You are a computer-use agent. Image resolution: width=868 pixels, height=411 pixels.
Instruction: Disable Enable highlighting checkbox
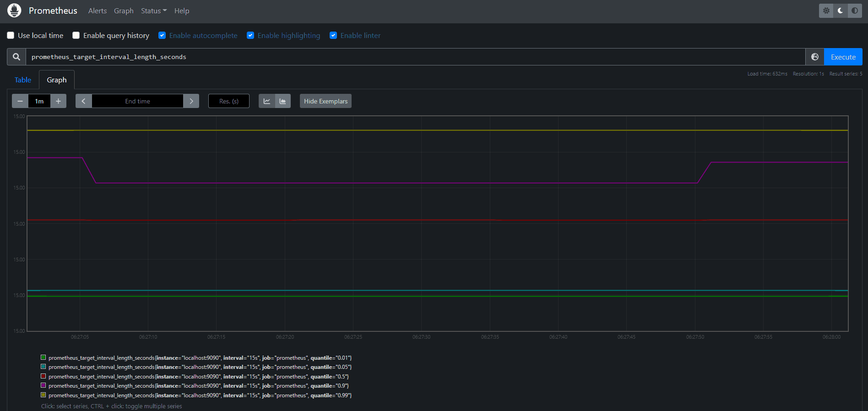point(250,35)
